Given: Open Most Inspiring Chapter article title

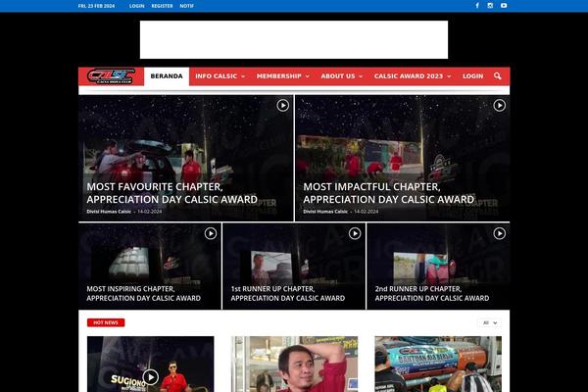Looking at the screenshot, I should tap(144, 293).
